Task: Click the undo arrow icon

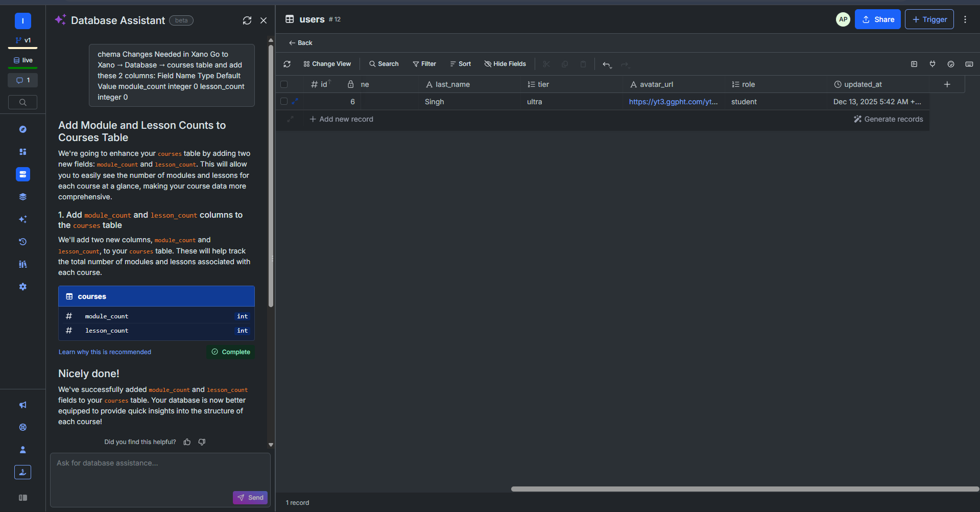Action: click(x=606, y=64)
